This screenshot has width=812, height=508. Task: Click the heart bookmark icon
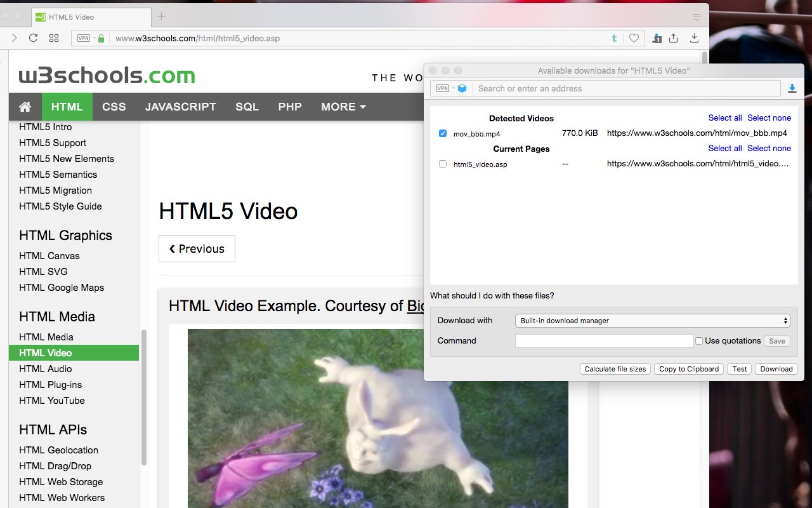[x=634, y=38]
